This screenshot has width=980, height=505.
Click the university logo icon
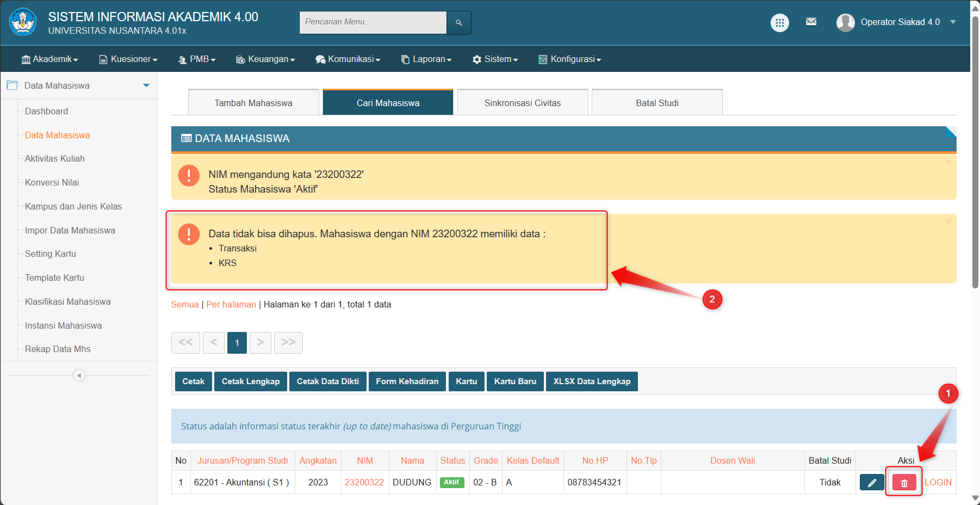tap(23, 22)
